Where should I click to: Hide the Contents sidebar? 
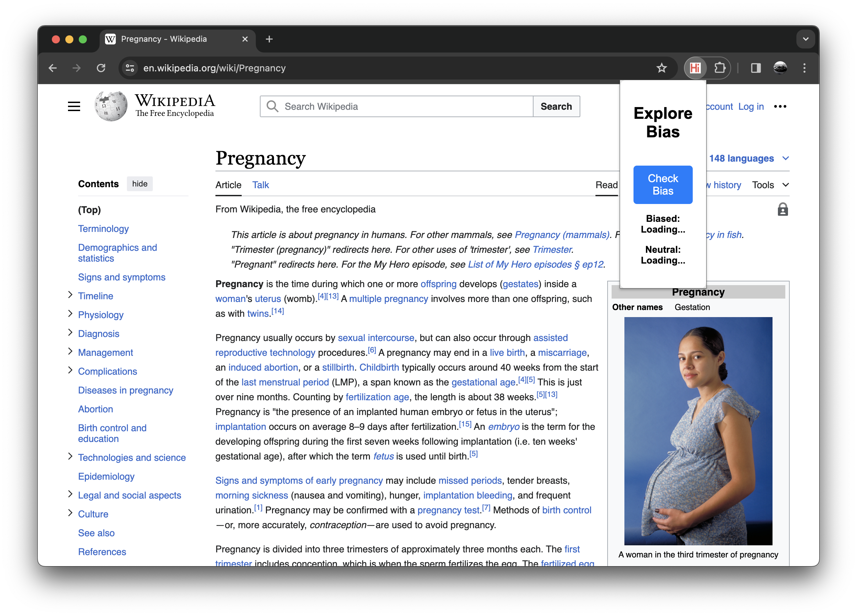coord(139,184)
